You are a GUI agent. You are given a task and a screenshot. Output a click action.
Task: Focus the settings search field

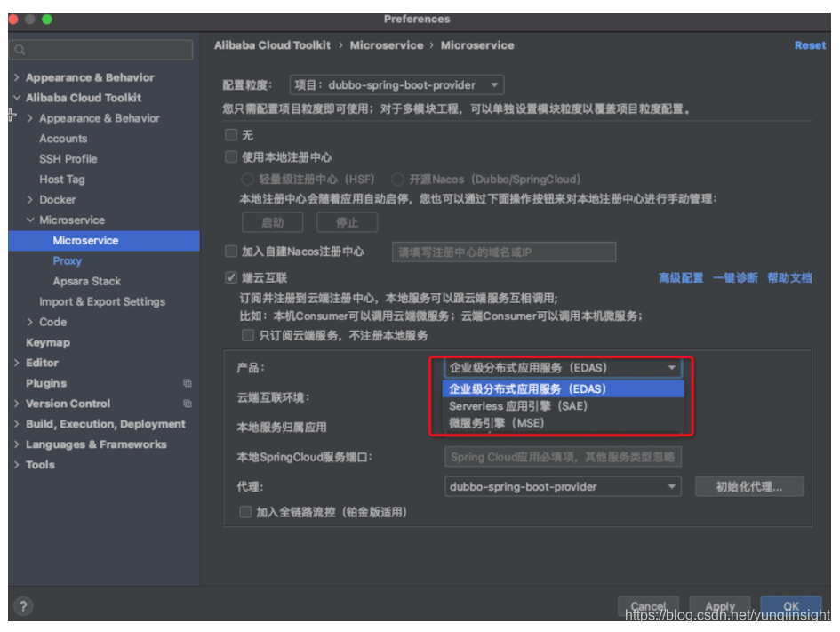(x=100, y=50)
